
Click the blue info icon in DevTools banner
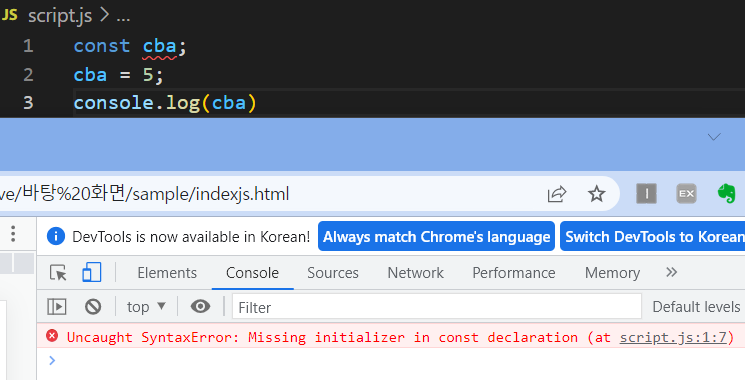pos(56,236)
